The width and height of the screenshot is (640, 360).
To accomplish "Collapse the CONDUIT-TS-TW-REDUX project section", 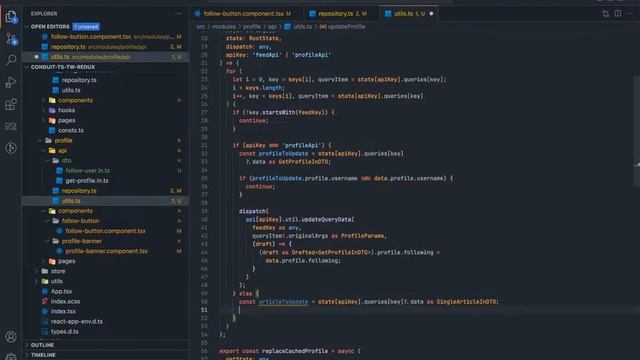I will [x=27, y=67].
